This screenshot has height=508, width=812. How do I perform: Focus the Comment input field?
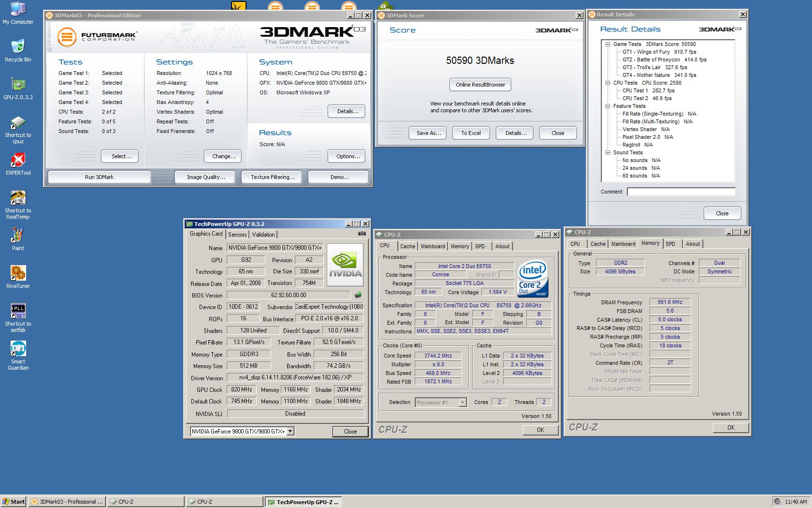pos(681,192)
